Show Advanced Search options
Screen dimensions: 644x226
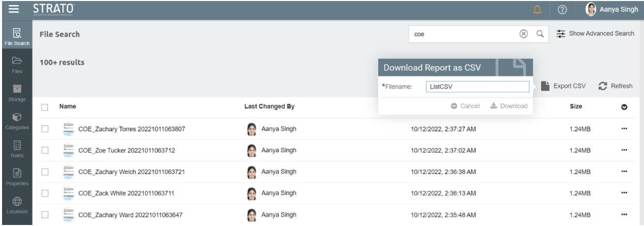(x=595, y=34)
